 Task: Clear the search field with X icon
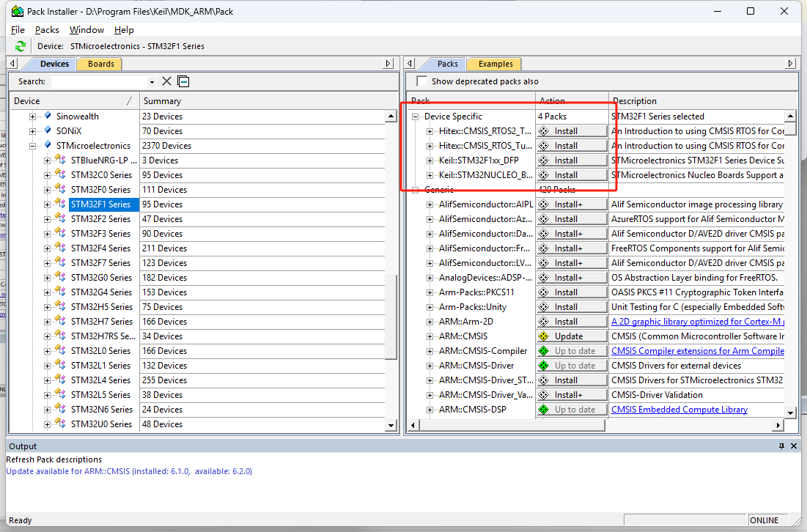point(167,81)
